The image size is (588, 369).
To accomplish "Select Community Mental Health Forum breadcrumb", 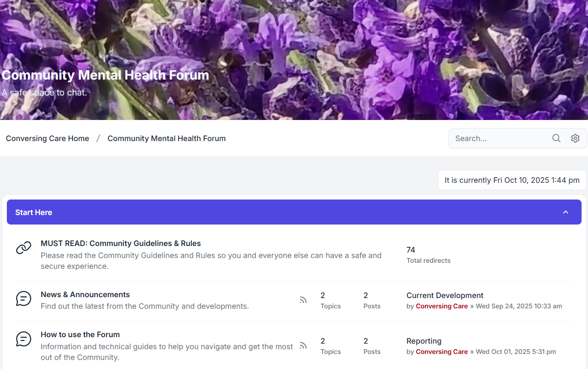I will (x=166, y=138).
